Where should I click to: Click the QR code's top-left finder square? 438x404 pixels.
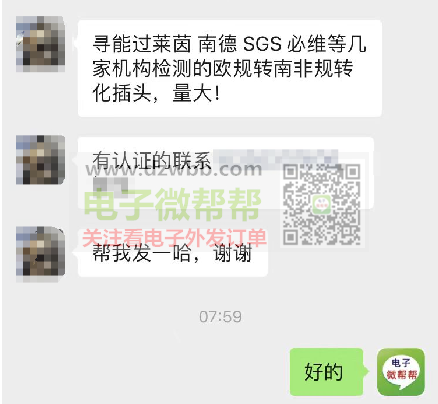tap(291, 172)
